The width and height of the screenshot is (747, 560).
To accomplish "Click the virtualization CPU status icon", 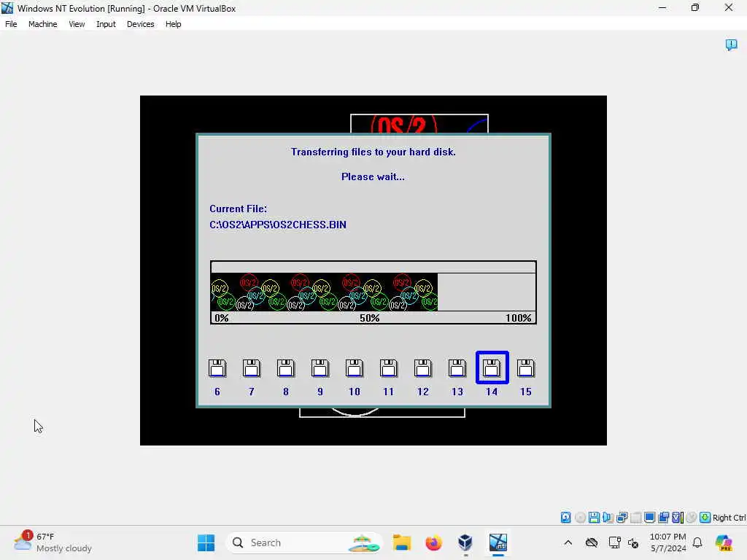I will click(x=678, y=517).
